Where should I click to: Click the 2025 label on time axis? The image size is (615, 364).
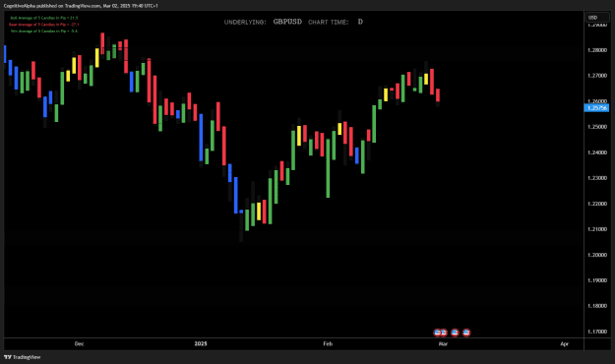click(x=201, y=343)
